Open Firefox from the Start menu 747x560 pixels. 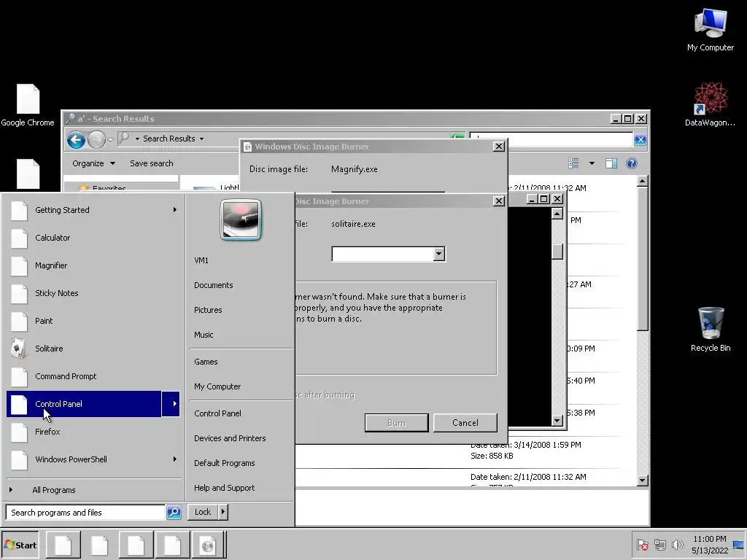coord(93,432)
